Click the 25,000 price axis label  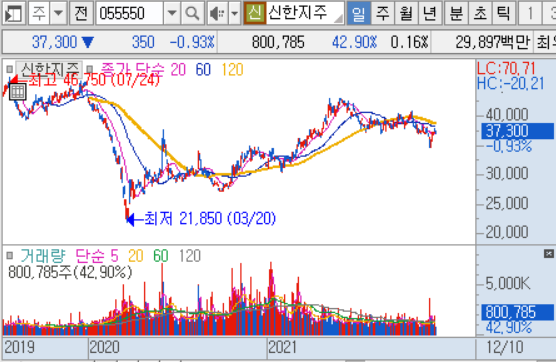[507, 203]
